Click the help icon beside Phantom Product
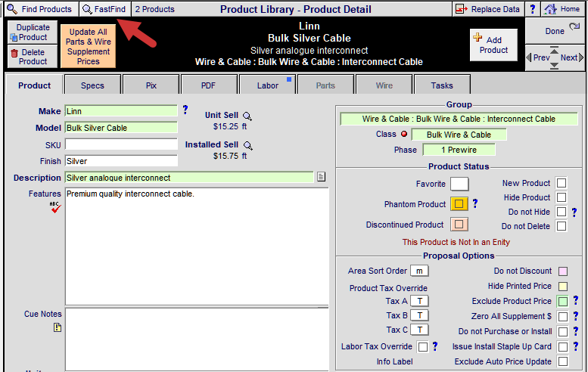The height and width of the screenshot is (372, 588). click(x=475, y=203)
